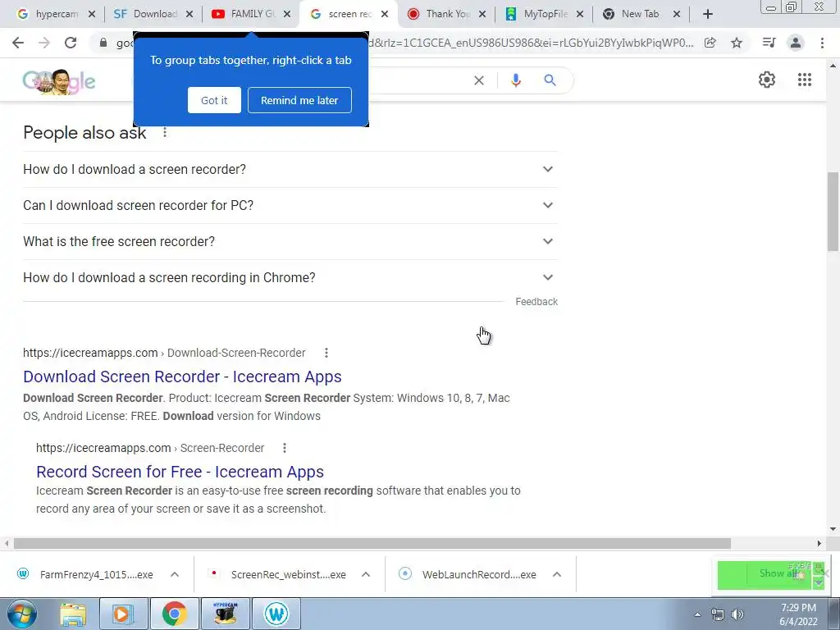Viewport: 840px width, 630px height.
Task: Expand 'How do I download a screen recorder?'
Action: 290,169
